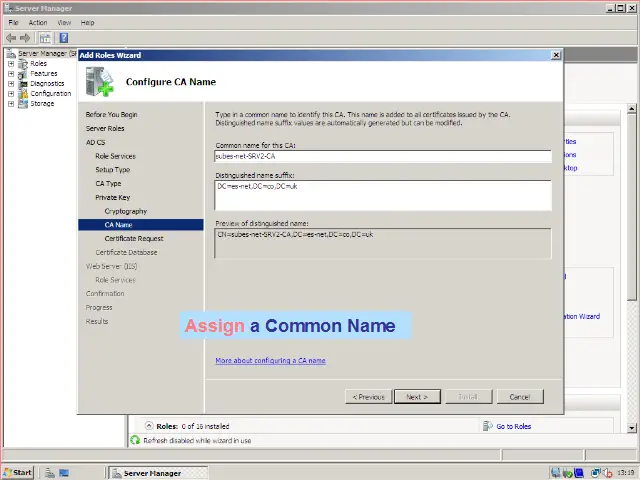This screenshot has width=640, height=480.
Task: Collapse the Roles summary chevron
Action: [x=149, y=426]
